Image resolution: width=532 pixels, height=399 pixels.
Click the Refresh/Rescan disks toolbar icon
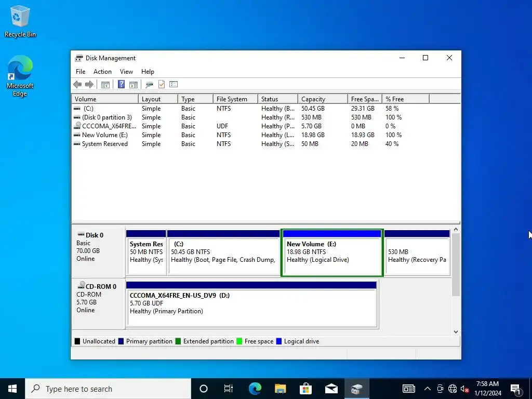tap(149, 85)
